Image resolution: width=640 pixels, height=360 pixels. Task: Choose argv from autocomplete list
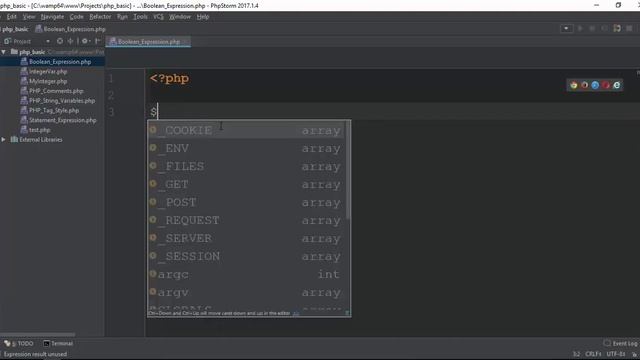pyautogui.click(x=247, y=292)
